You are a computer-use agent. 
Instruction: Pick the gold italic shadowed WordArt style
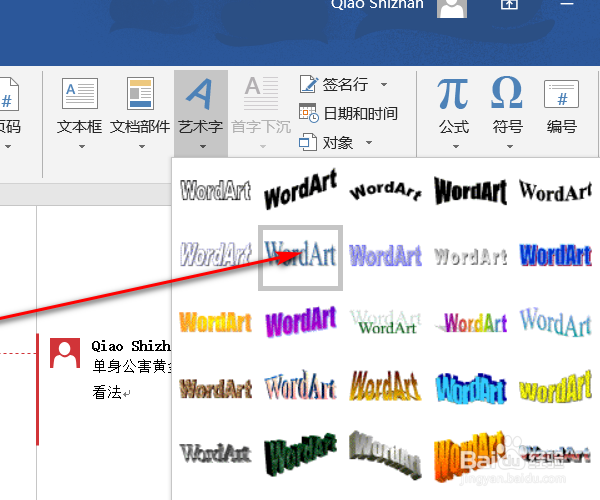(x=386, y=386)
